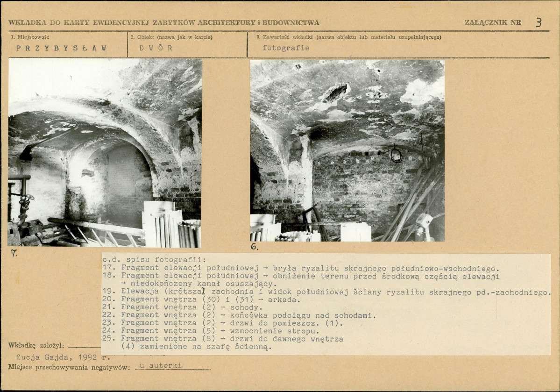Click the DWÓR object name field
This screenshot has height=392, width=560.
(156, 48)
